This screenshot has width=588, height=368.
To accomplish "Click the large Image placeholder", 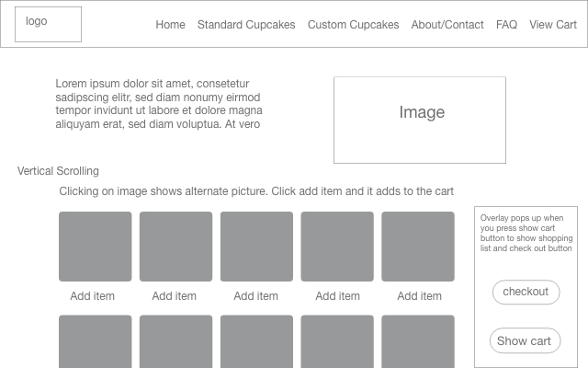I will pos(420,121).
